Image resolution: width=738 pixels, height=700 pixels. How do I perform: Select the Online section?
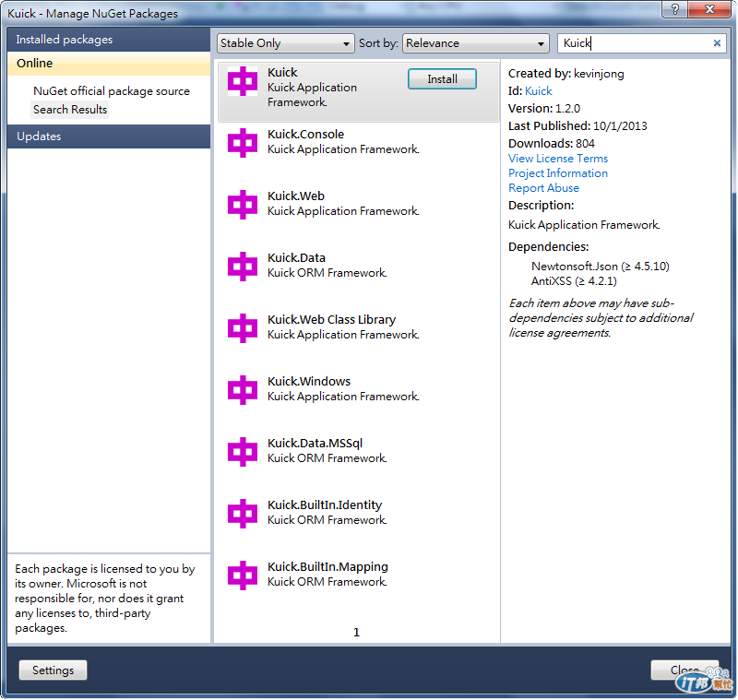pos(109,64)
